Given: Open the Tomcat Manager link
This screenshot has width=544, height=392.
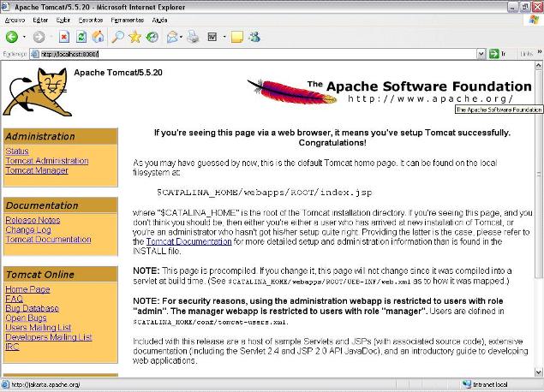Looking at the screenshot, I should tap(37, 170).
